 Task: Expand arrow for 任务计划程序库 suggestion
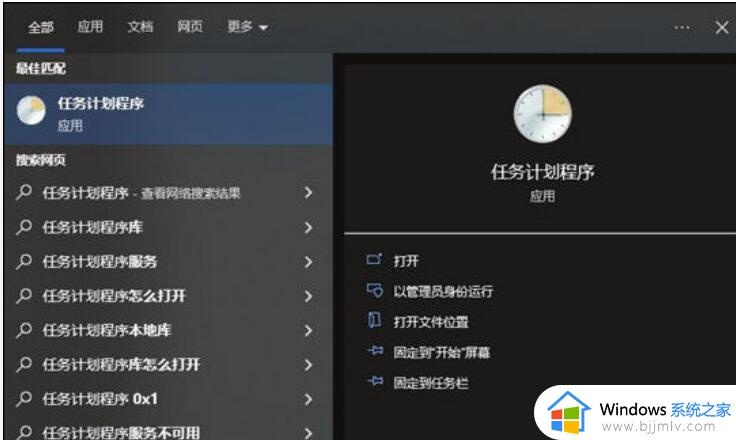pyautogui.click(x=308, y=227)
